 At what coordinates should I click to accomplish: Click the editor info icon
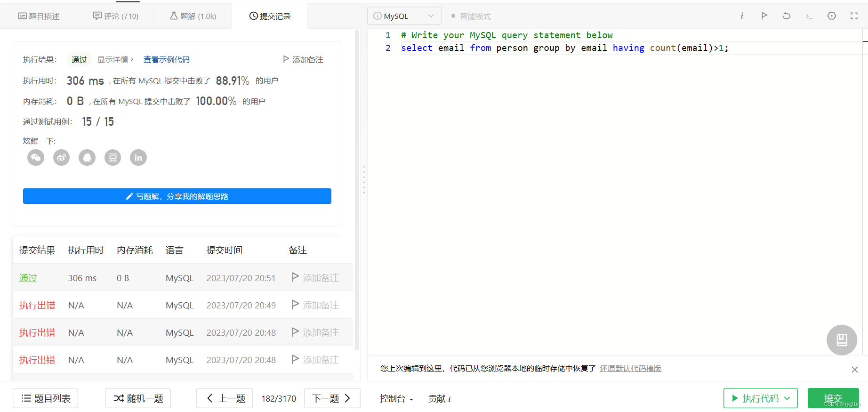click(x=742, y=16)
